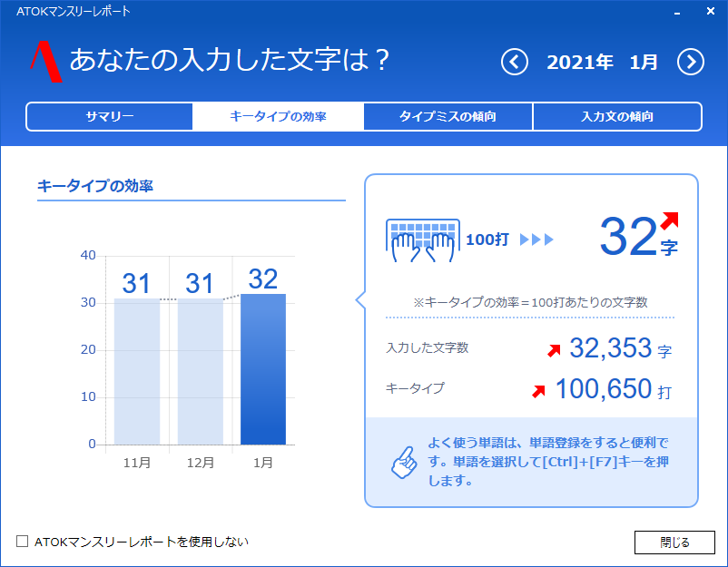Click the pointing hand tip icon
This screenshot has height=567, width=728.
tap(402, 462)
